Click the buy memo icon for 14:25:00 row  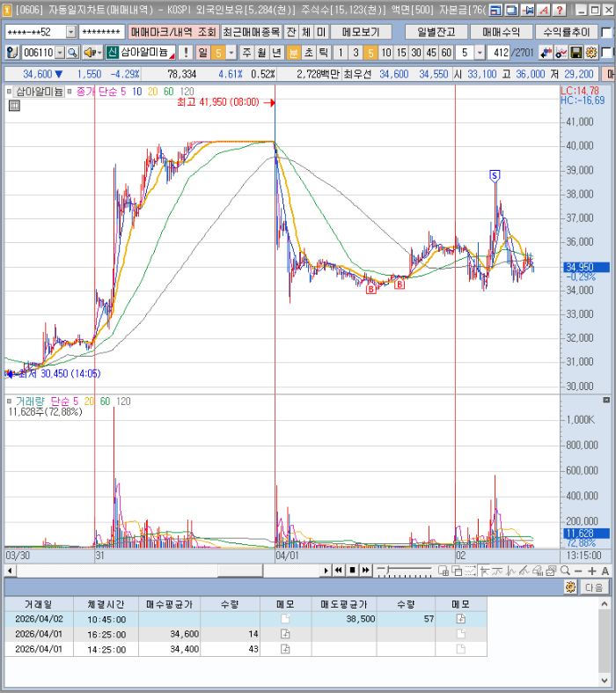285,649
